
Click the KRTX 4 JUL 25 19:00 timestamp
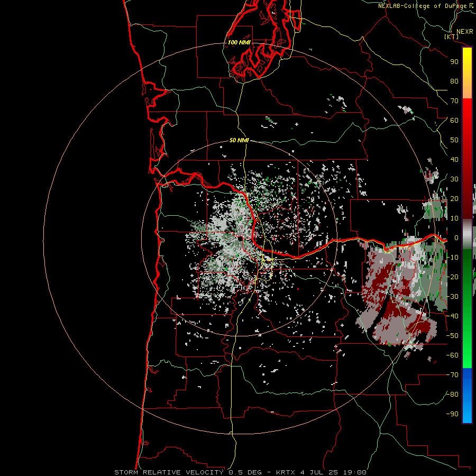(321, 472)
